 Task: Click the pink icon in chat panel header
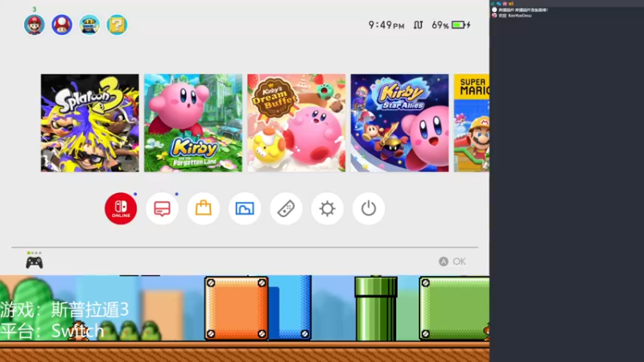[505, 4]
